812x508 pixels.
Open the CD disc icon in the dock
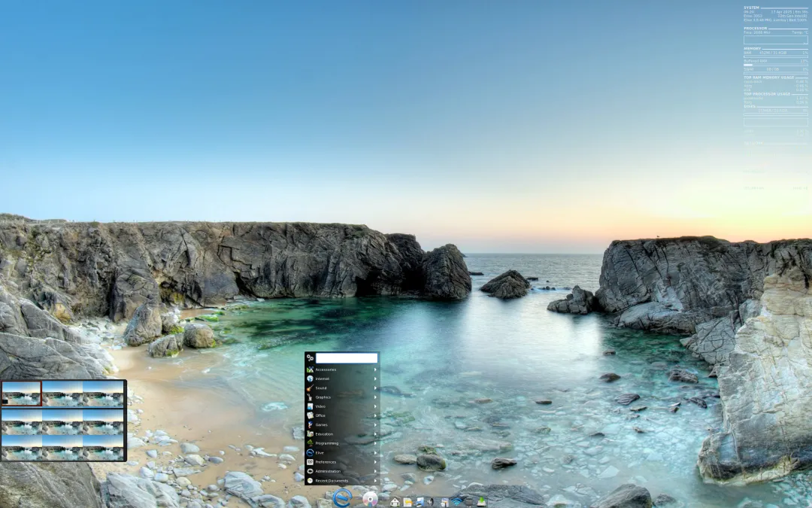point(370,499)
